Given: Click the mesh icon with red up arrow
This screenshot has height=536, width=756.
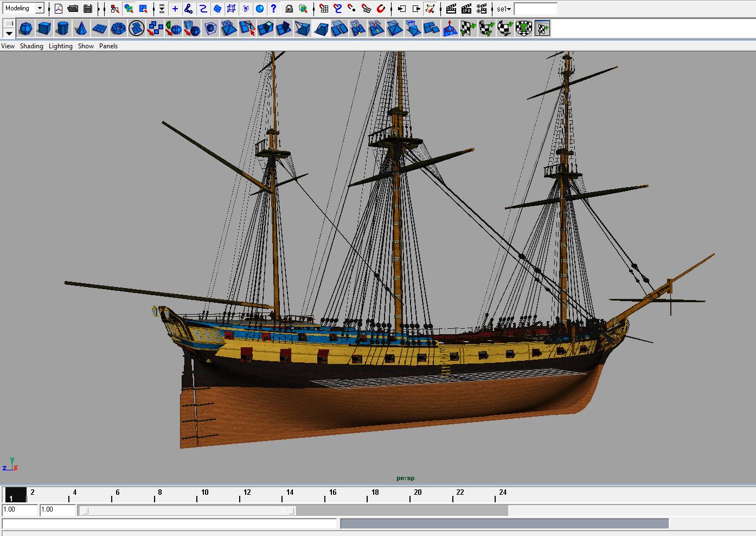Looking at the screenshot, I should pos(450,28).
